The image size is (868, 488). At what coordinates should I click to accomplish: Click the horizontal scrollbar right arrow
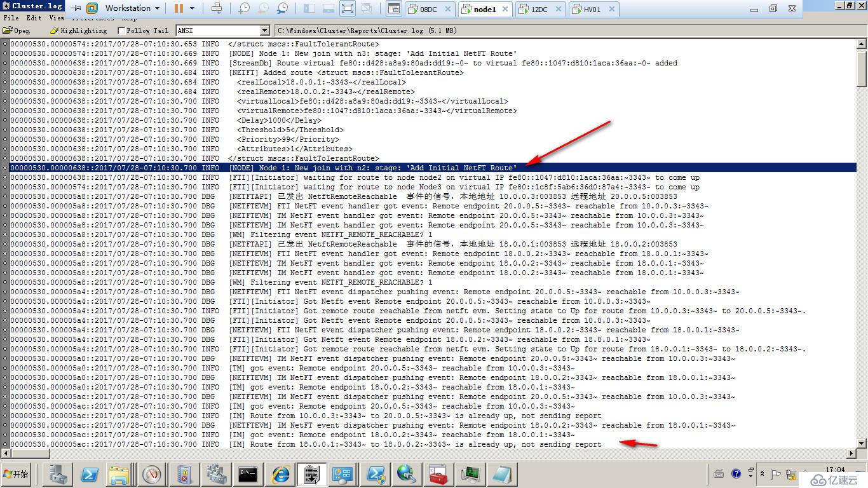coord(851,453)
